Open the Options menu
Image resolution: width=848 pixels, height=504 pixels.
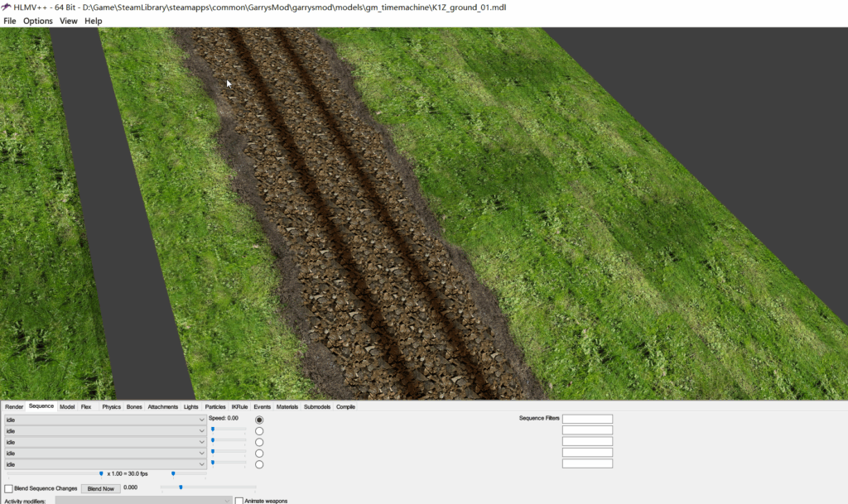pyautogui.click(x=38, y=21)
